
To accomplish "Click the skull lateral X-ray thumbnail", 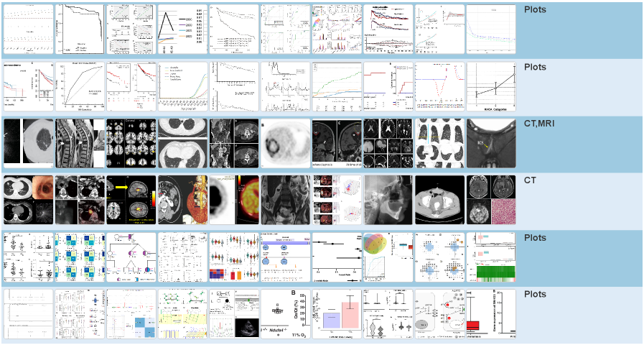I will pos(388,199).
